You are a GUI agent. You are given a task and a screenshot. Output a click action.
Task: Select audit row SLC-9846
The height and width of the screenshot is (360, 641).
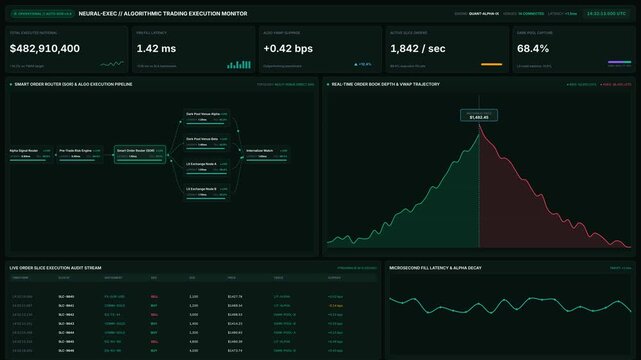[193, 351]
